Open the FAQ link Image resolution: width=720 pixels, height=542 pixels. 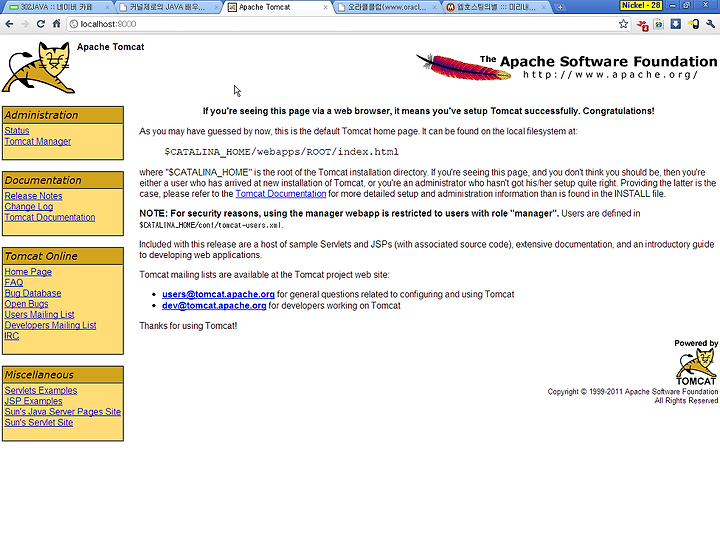click(x=14, y=282)
